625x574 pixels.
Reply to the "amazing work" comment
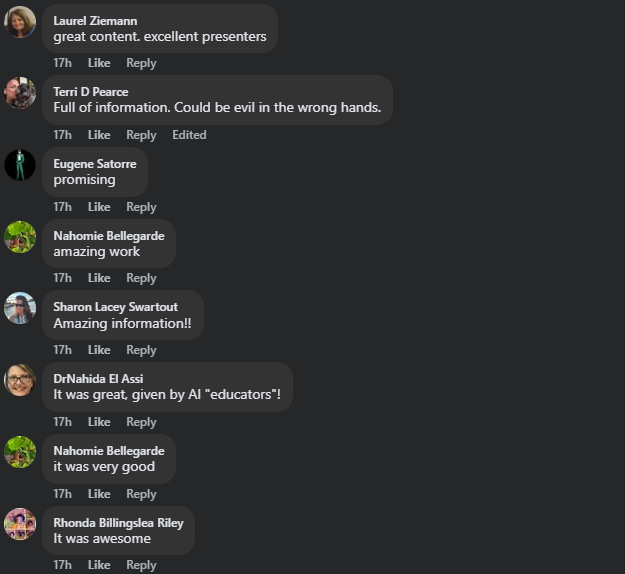point(141,278)
